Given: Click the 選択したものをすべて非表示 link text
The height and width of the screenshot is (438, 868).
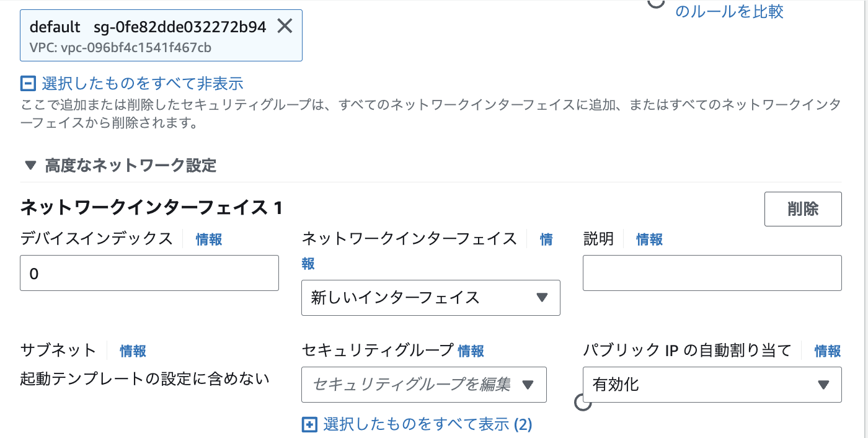Looking at the screenshot, I should [142, 83].
